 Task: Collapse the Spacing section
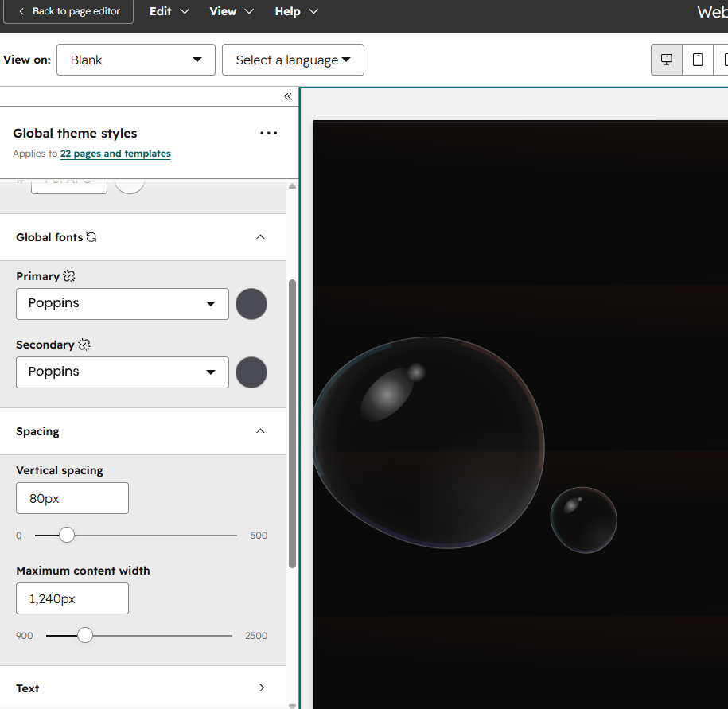coord(260,431)
